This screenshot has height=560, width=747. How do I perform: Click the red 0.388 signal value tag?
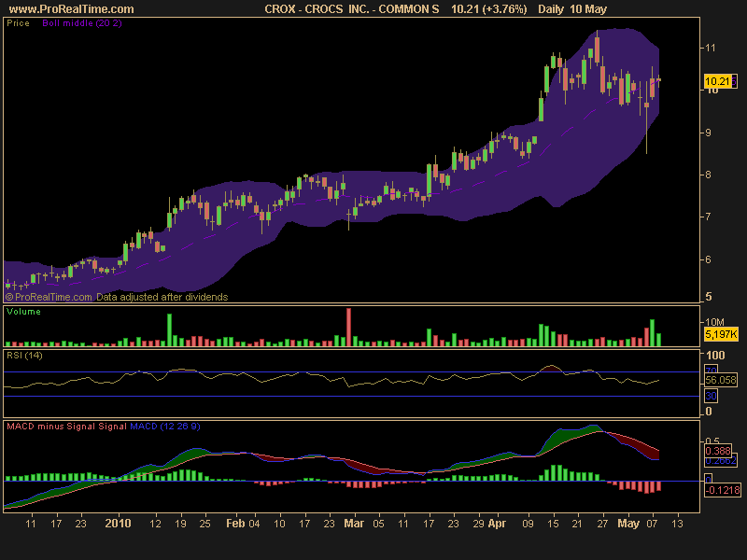717,451
